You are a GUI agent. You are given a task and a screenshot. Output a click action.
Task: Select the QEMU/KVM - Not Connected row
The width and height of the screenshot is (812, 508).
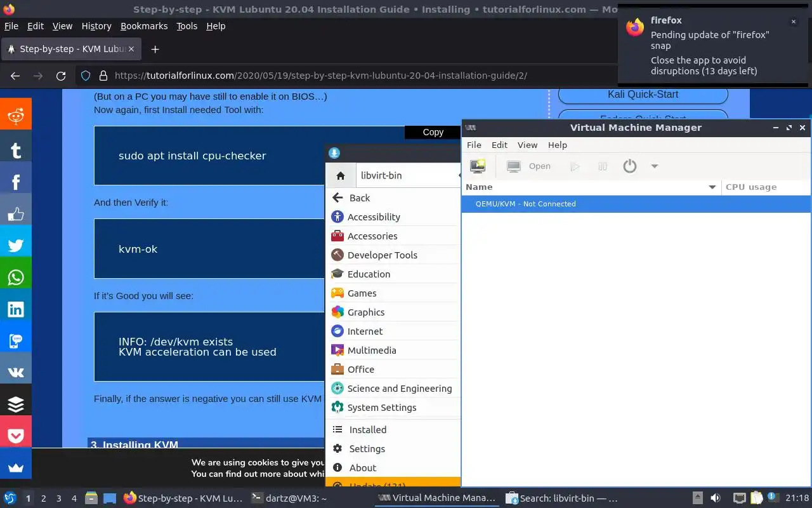[636, 204]
